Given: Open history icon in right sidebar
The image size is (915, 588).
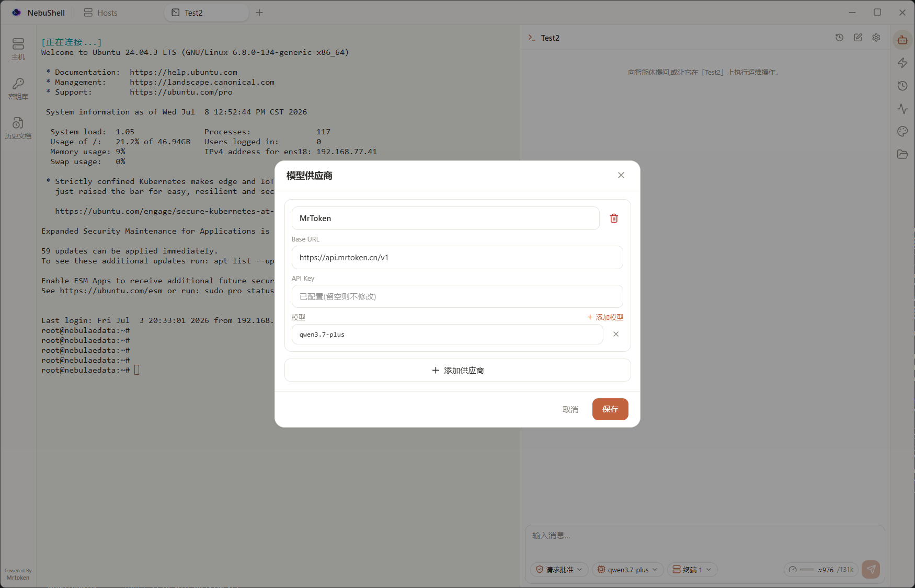Looking at the screenshot, I should [902, 86].
